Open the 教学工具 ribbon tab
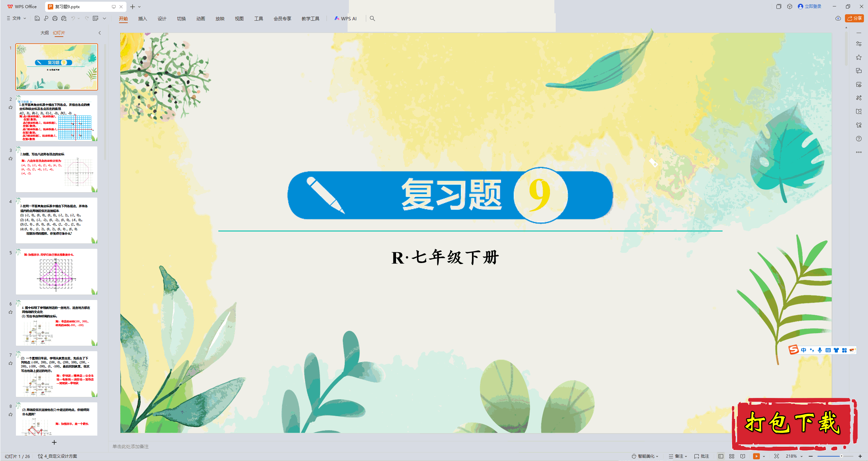 coord(311,19)
